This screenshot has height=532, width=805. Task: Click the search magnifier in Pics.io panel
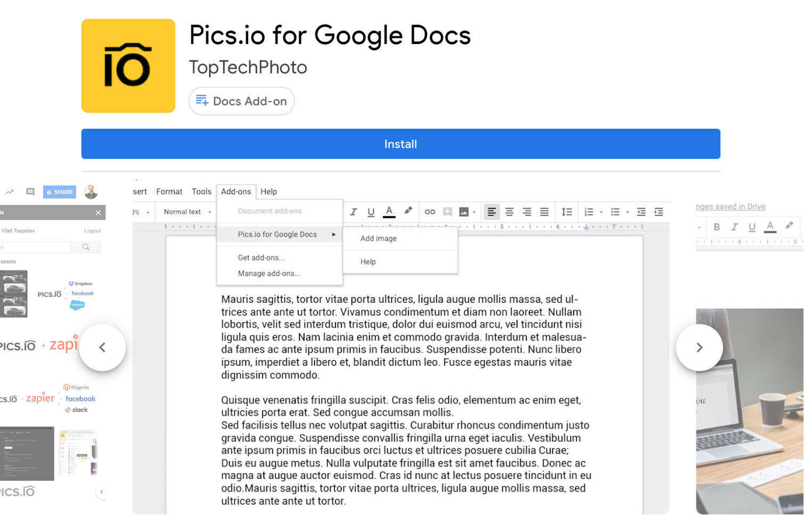point(85,247)
